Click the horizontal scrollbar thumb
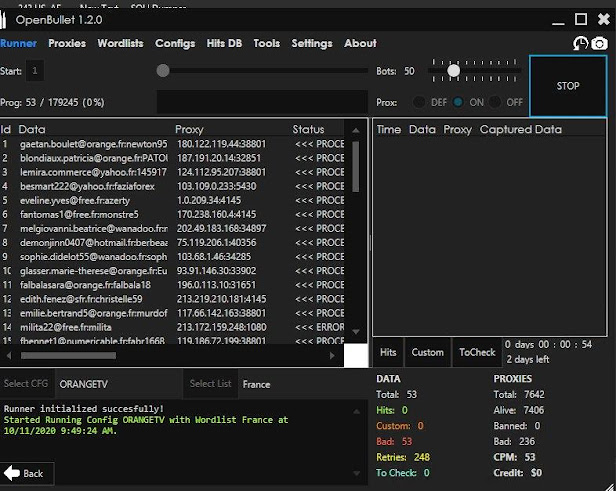Screen dimensions: 616x491 coord(68,355)
